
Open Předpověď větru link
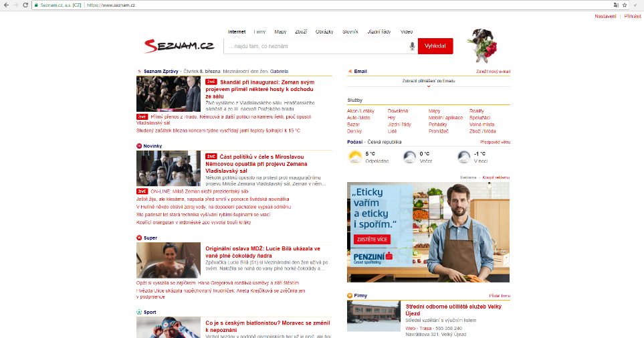coord(495,143)
